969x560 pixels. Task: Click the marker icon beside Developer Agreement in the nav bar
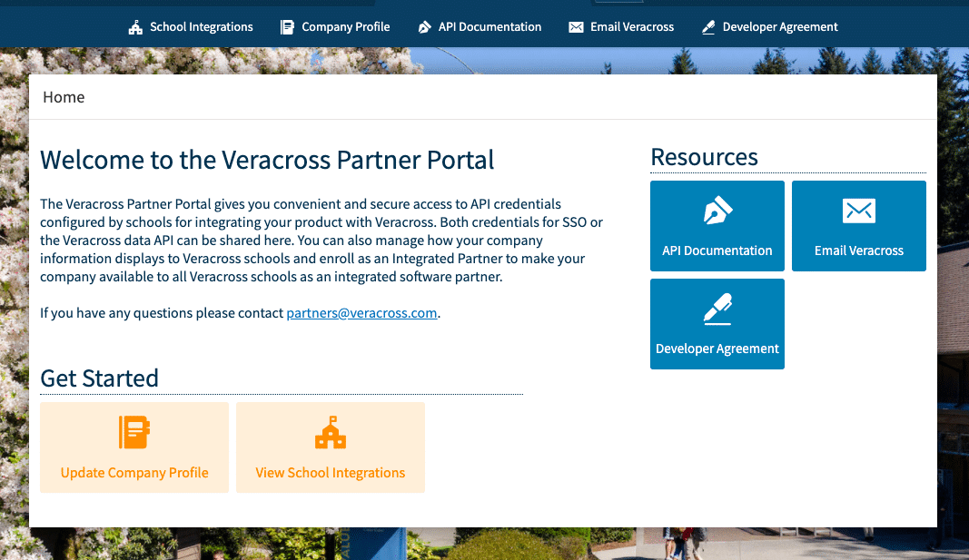pos(709,27)
